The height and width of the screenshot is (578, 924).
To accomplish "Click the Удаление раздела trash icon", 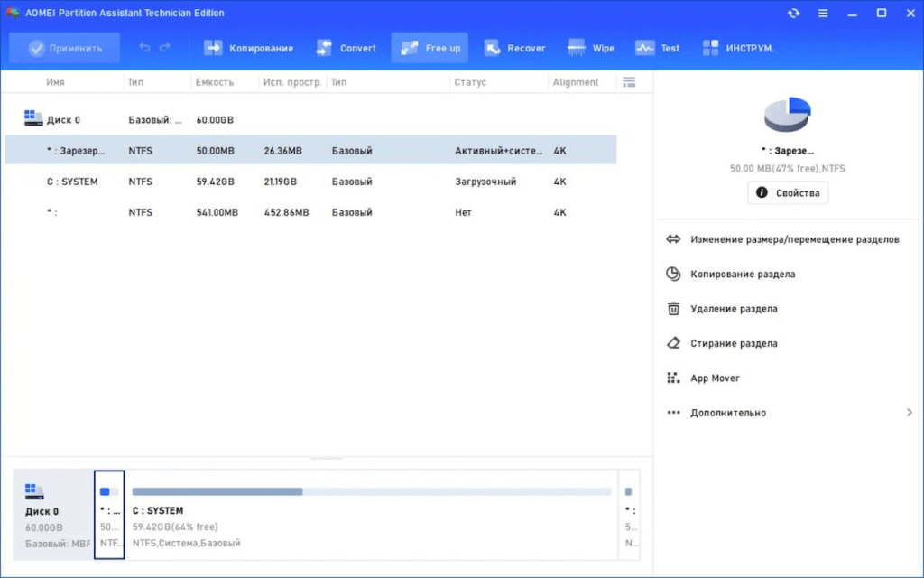I will [x=673, y=308].
